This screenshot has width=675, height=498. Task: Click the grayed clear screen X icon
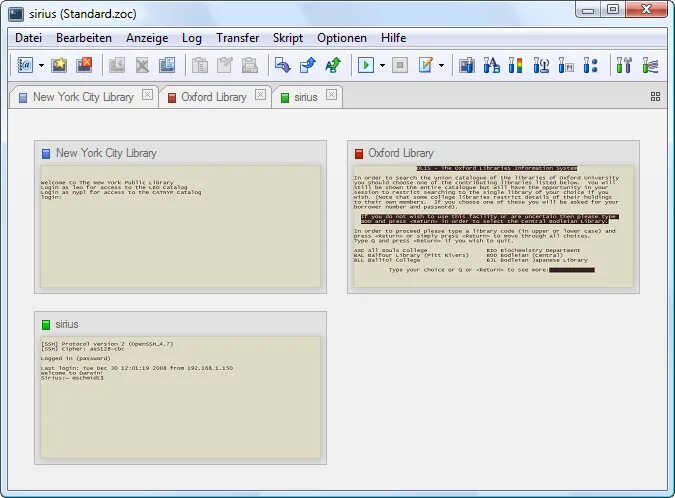tap(142, 65)
